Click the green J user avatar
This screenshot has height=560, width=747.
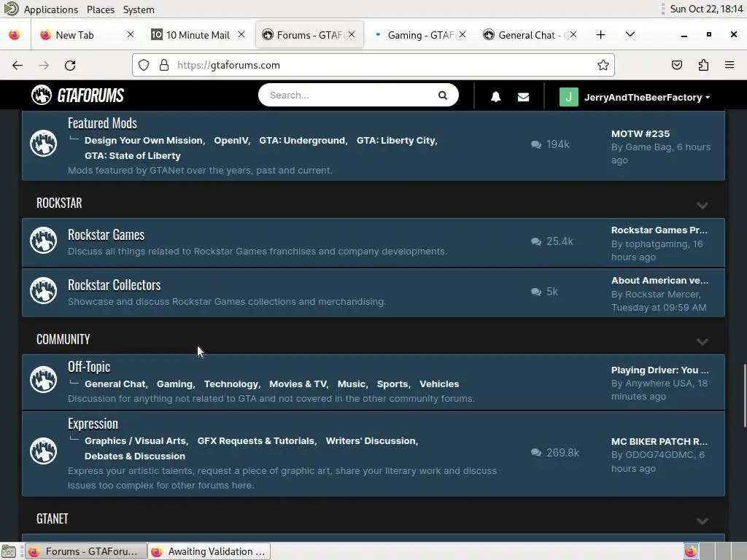568,97
